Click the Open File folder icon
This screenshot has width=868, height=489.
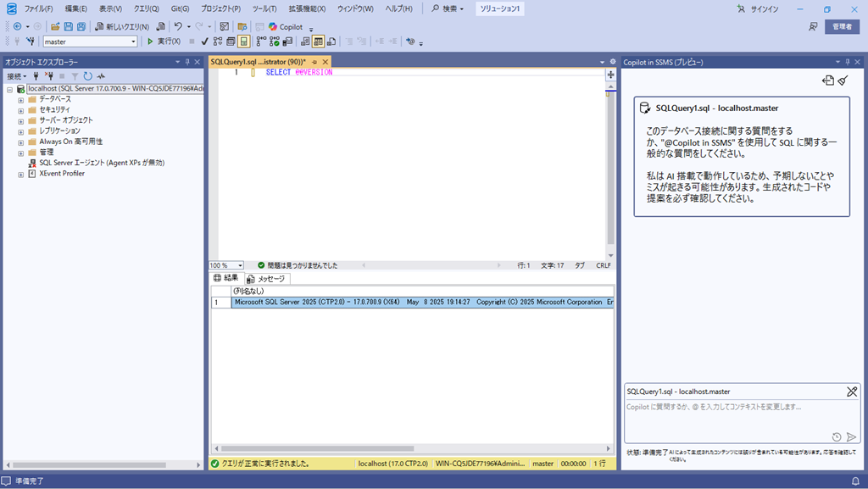[x=55, y=26]
